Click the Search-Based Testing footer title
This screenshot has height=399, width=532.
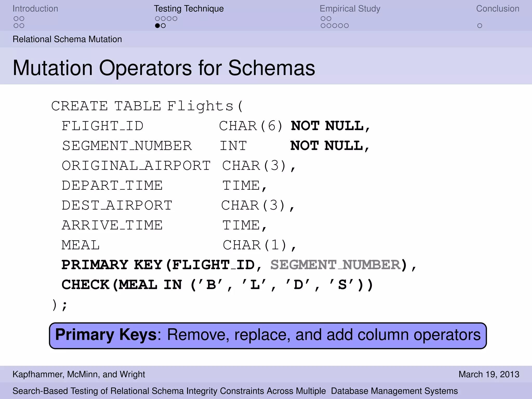[x=235, y=391]
